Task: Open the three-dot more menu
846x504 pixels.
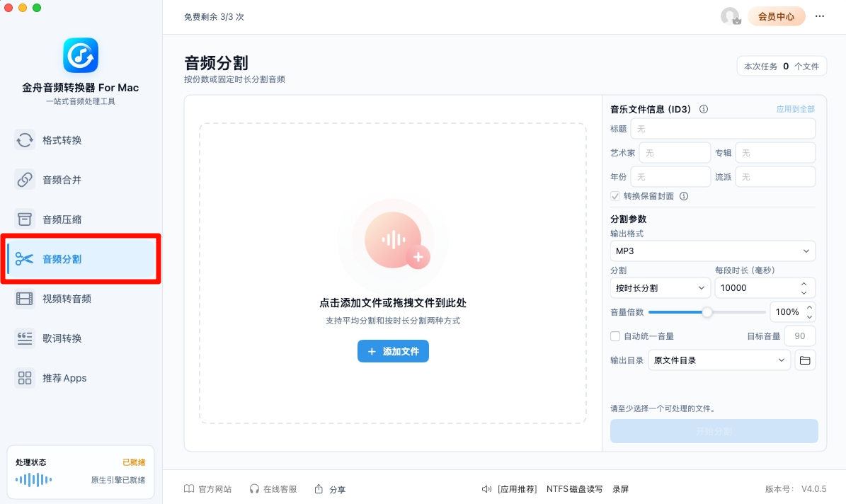Action: tap(820, 16)
